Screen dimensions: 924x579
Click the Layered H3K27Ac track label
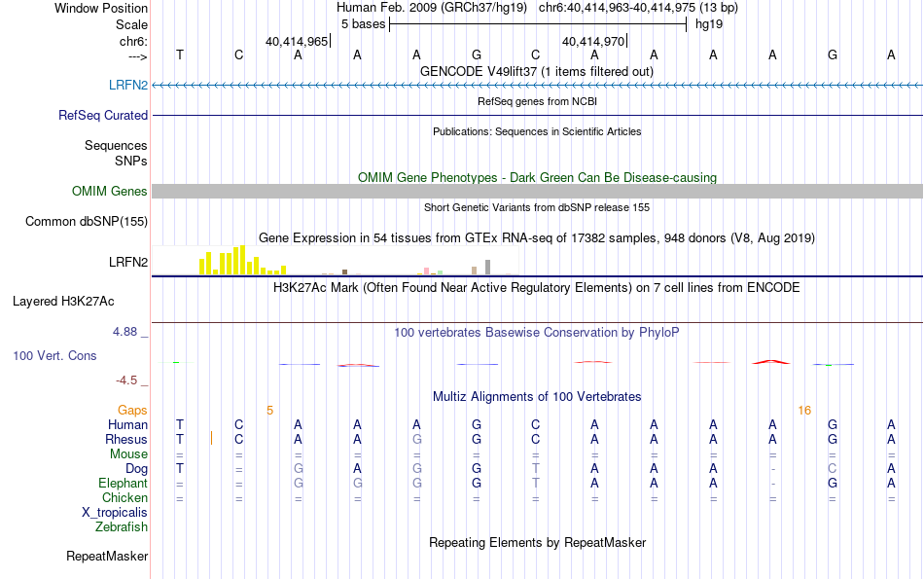[x=63, y=302]
